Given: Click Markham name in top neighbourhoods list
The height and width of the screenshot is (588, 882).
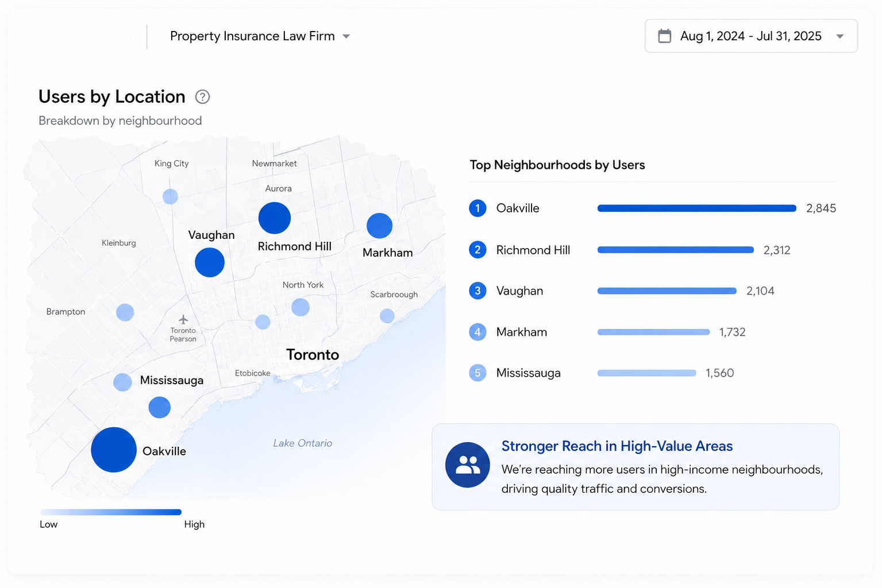Looking at the screenshot, I should coord(522,332).
